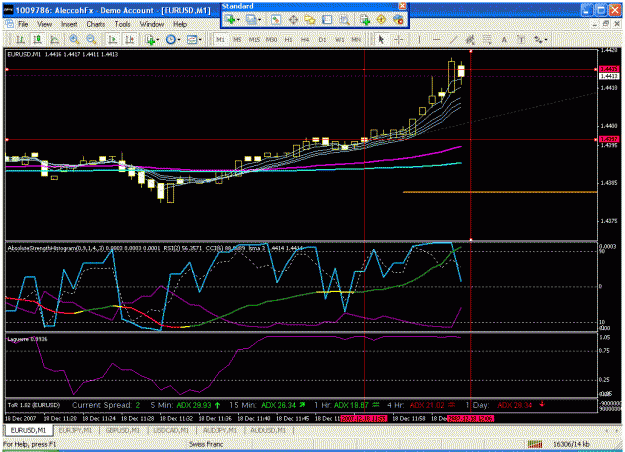Select the M5 timeframe button
Viewport: 625px width, 452px height.
point(237,39)
